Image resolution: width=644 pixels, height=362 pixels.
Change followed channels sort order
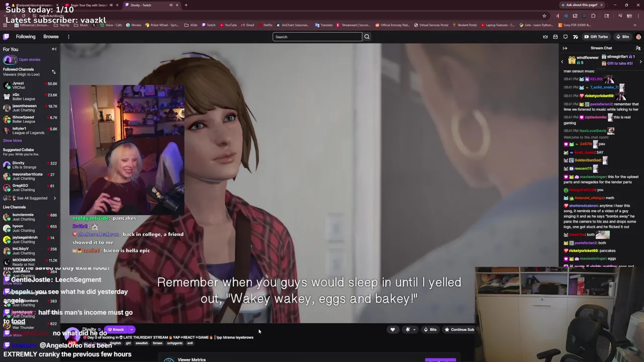(x=54, y=72)
